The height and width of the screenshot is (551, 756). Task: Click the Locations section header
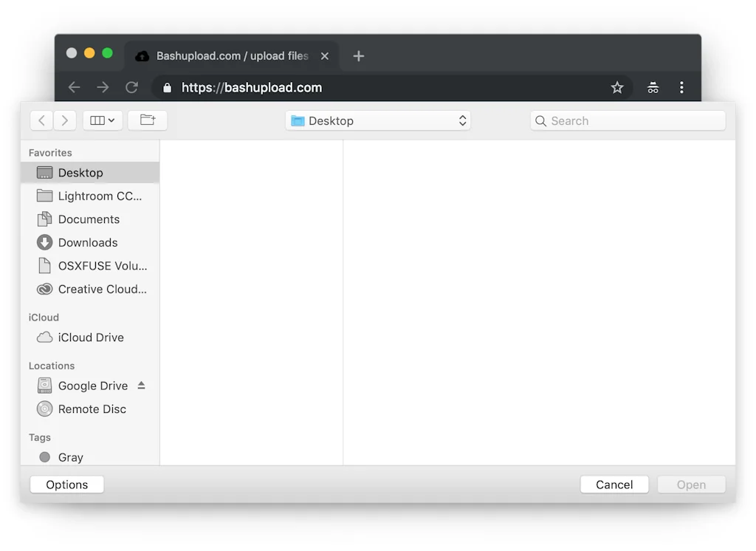(x=52, y=366)
